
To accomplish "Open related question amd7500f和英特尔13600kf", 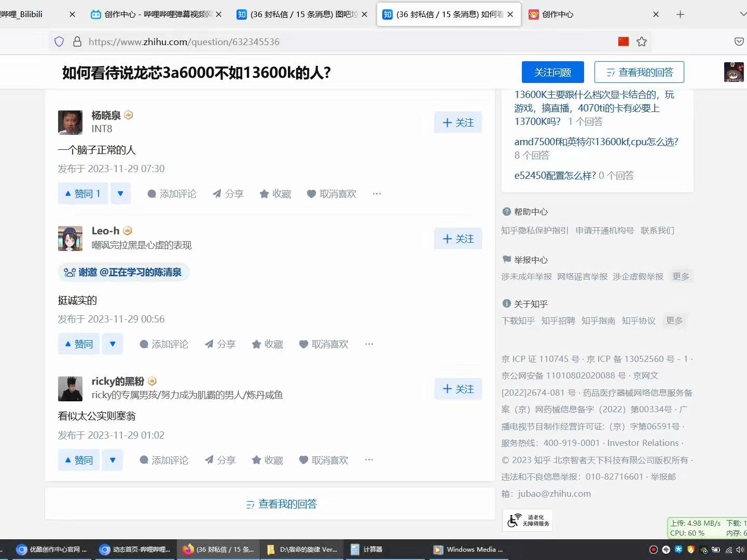I will click(596, 142).
